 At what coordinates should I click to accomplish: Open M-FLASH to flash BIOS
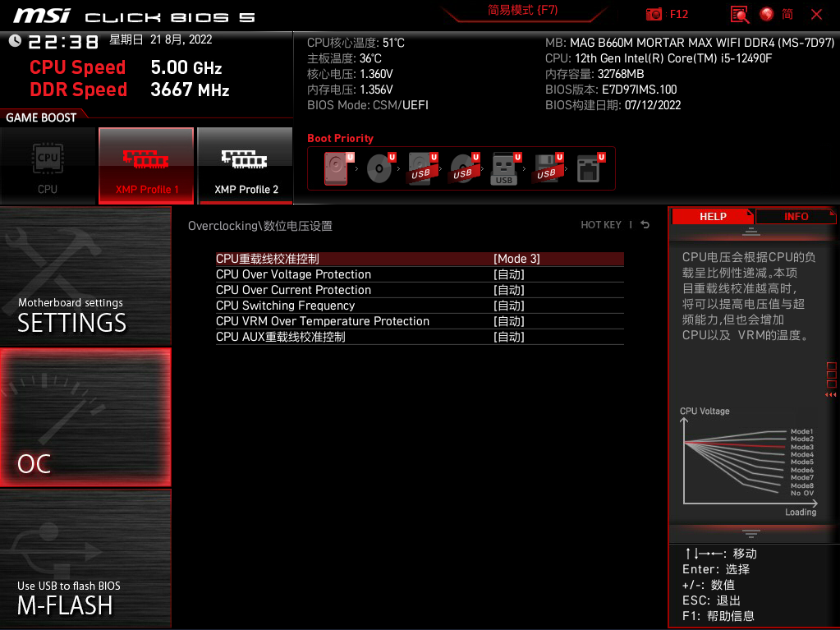pyautogui.click(x=85, y=559)
